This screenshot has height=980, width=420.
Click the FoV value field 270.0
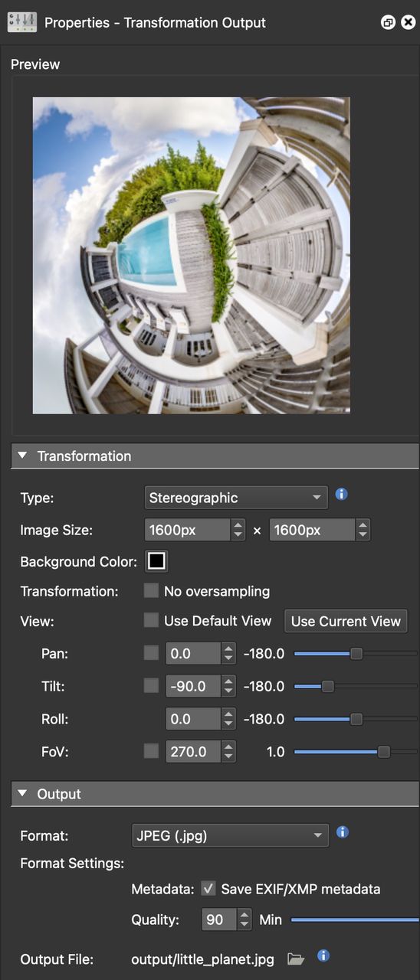[193, 752]
